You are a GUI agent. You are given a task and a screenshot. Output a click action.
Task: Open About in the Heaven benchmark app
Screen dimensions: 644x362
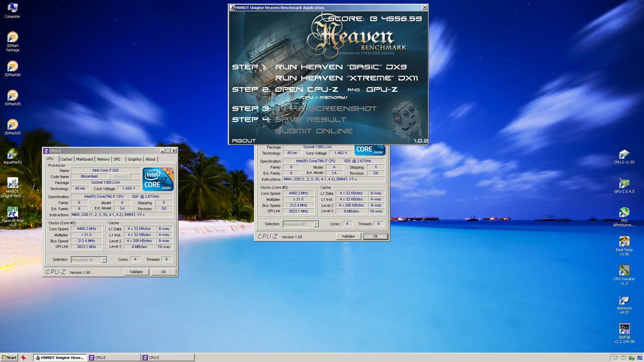[244, 141]
